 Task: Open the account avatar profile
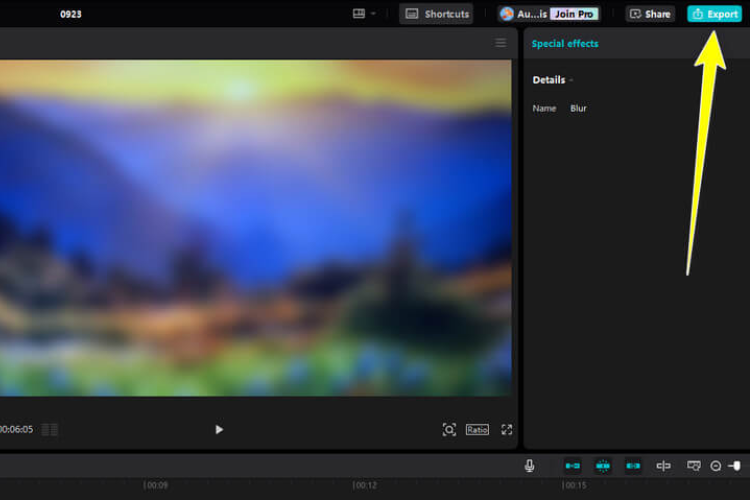pyautogui.click(x=507, y=14)
